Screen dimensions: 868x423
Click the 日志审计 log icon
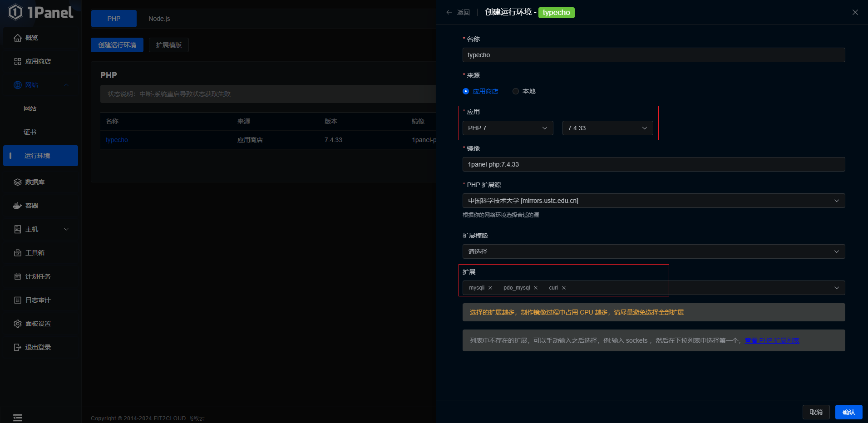point(18,300)
